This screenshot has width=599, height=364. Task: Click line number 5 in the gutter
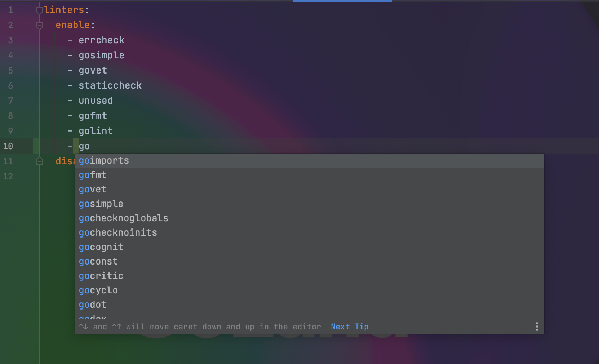point(10,70)
